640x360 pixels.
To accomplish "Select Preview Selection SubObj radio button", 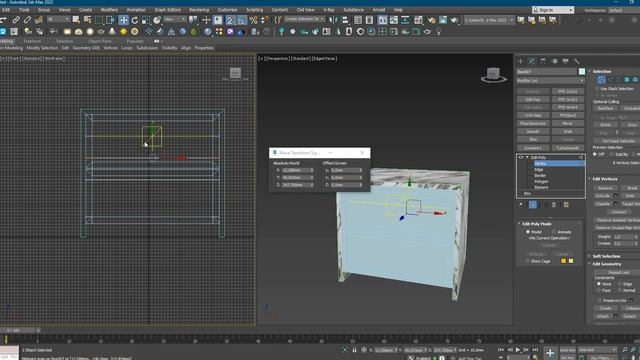I will point(612,154).
